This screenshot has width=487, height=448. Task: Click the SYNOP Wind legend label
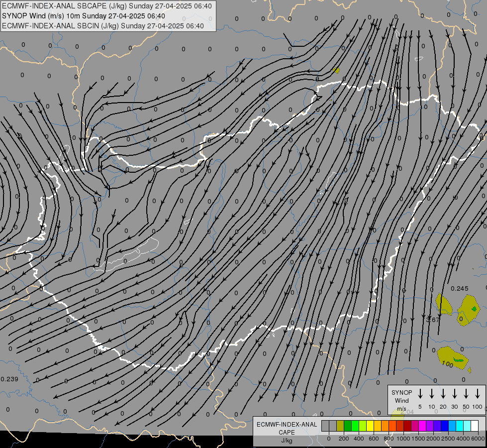click(x=401, y=400)
